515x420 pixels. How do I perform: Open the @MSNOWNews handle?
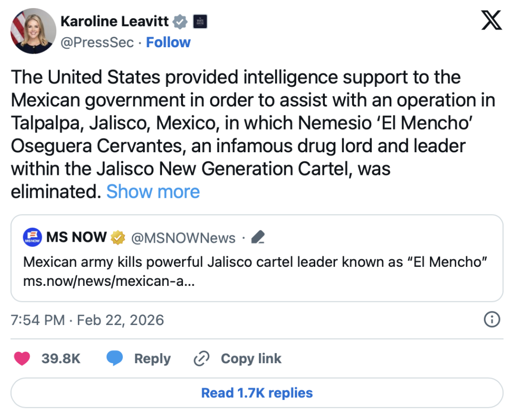pos(183,238)
